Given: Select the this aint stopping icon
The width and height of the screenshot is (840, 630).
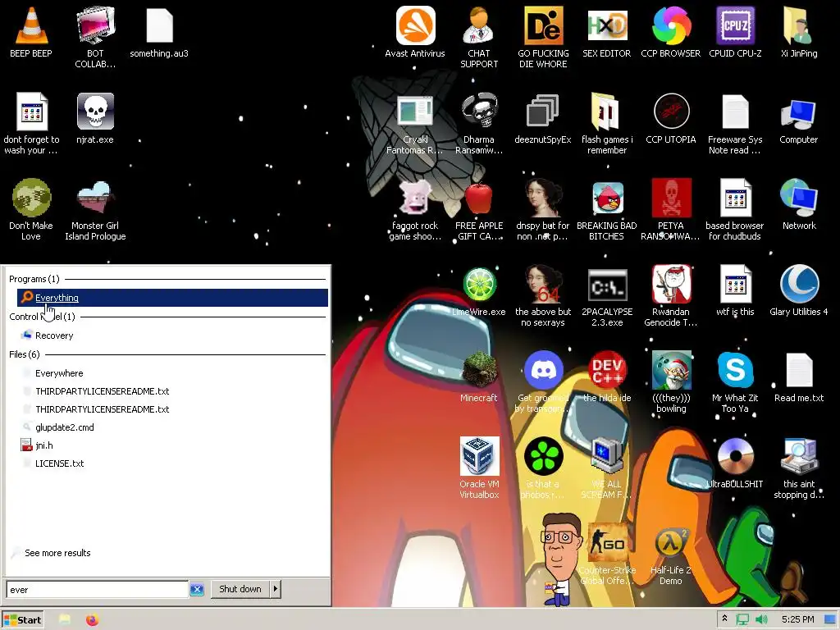Looking at the screenshot, I should 799,468.
